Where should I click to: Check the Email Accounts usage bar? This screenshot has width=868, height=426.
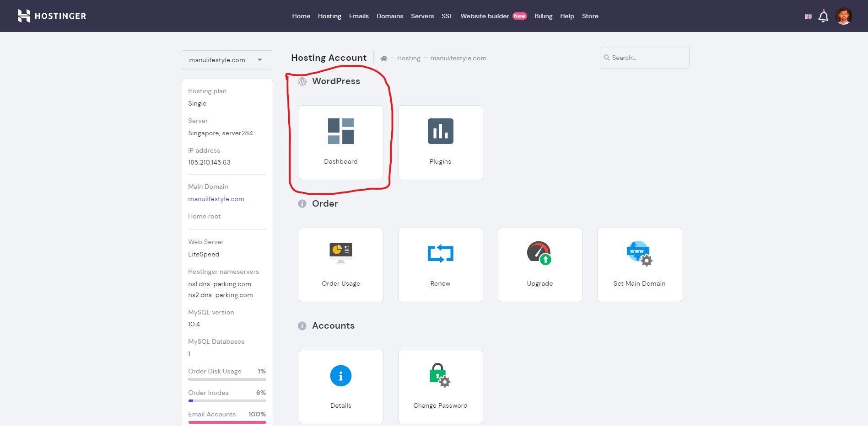click(x=227, y=422)
